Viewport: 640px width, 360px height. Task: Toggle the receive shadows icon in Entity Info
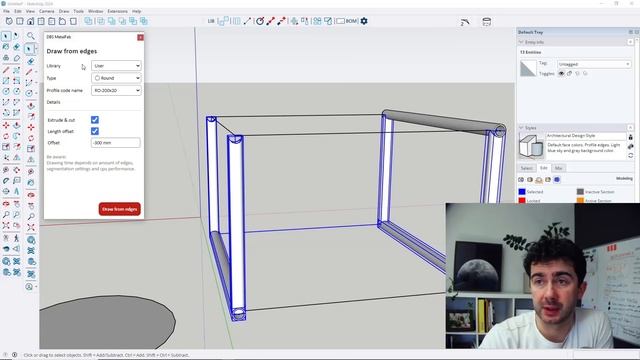click(577, 73)
